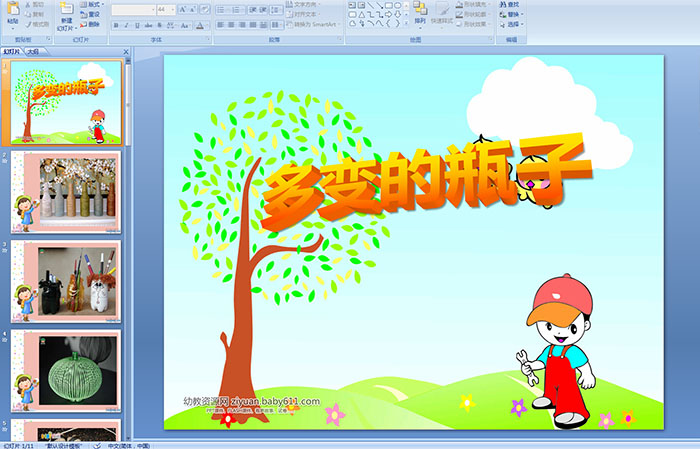
Task: Click the Delete (删除) slide button
Action: pyautogui.click(x=90, y=24)
